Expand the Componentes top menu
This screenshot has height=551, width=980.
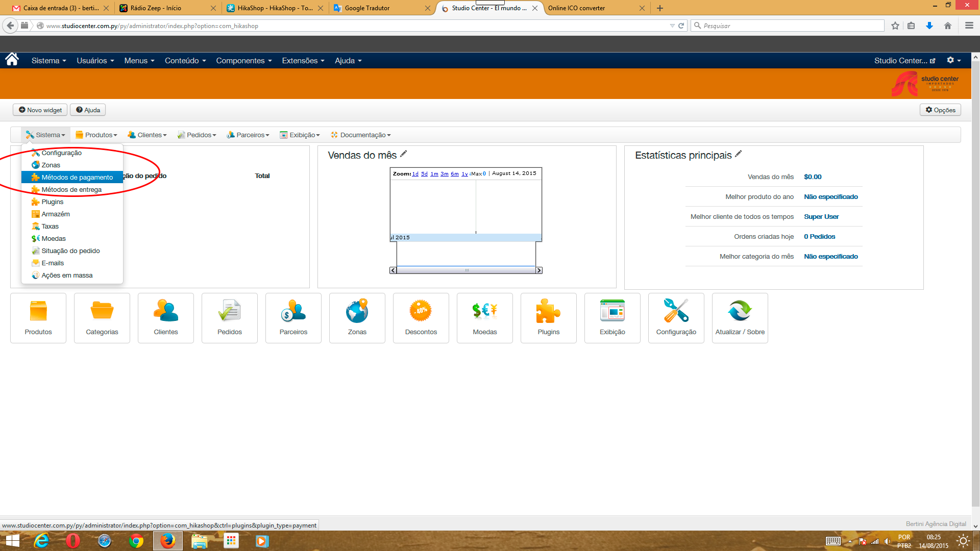click(x=243, y=61)
